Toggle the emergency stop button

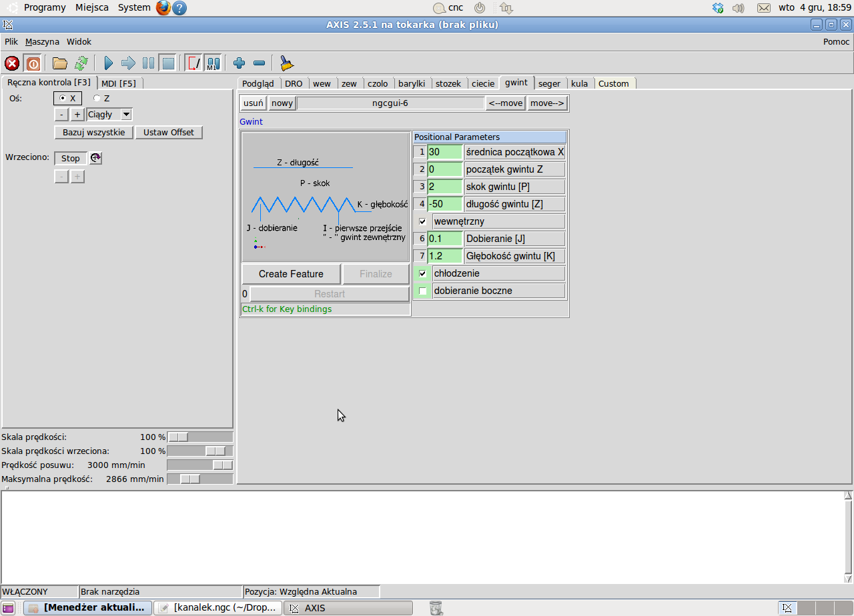point(12,63)
